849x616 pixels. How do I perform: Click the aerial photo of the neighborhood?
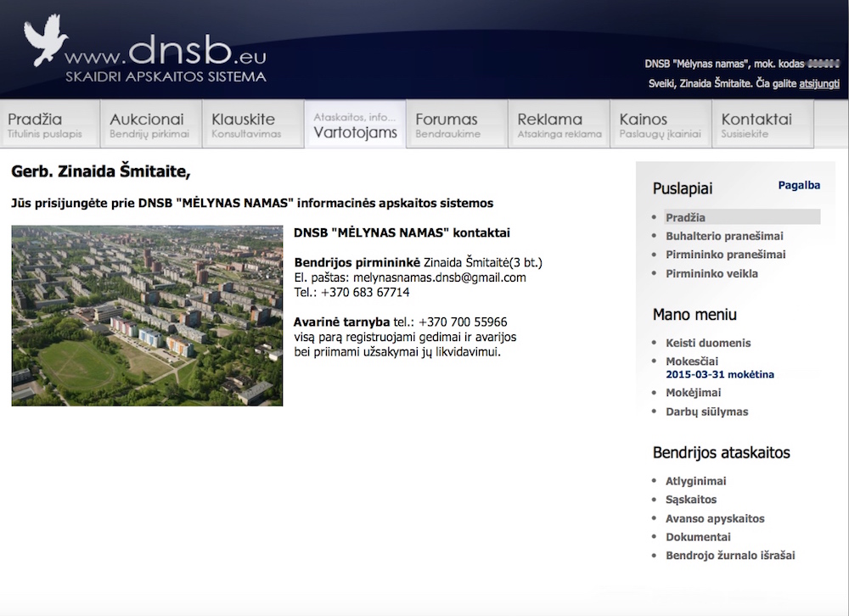click(147, 316)
